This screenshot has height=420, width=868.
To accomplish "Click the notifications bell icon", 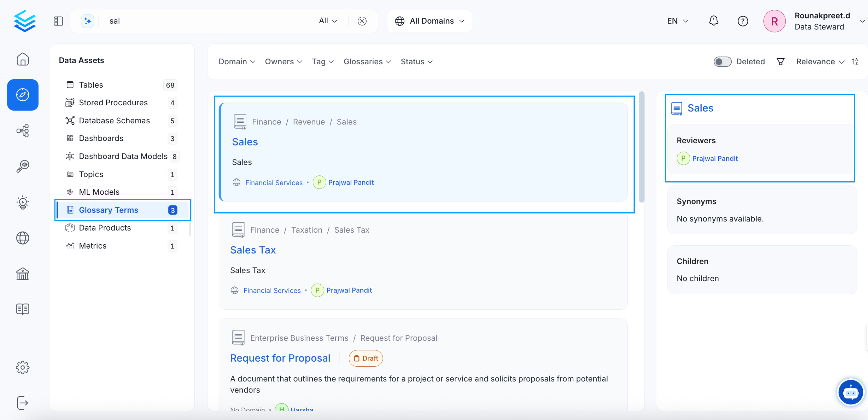I will 713,21.
